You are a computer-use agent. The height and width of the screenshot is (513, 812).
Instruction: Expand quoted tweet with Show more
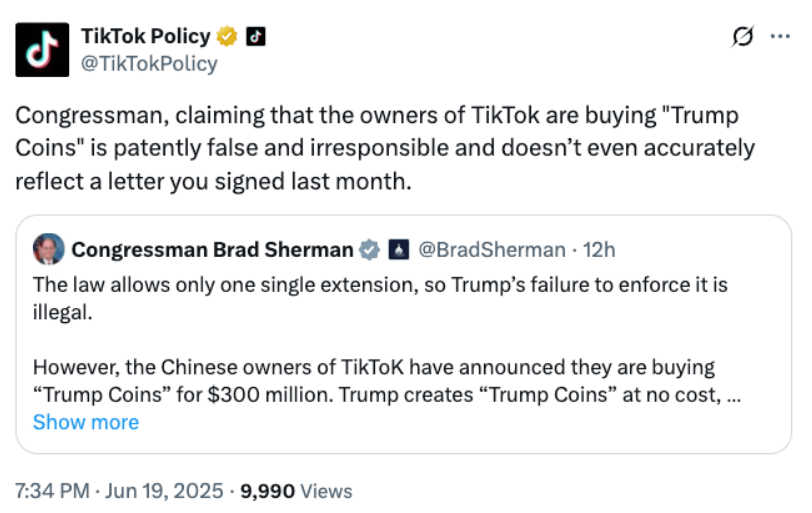click(x=86, y=422)
